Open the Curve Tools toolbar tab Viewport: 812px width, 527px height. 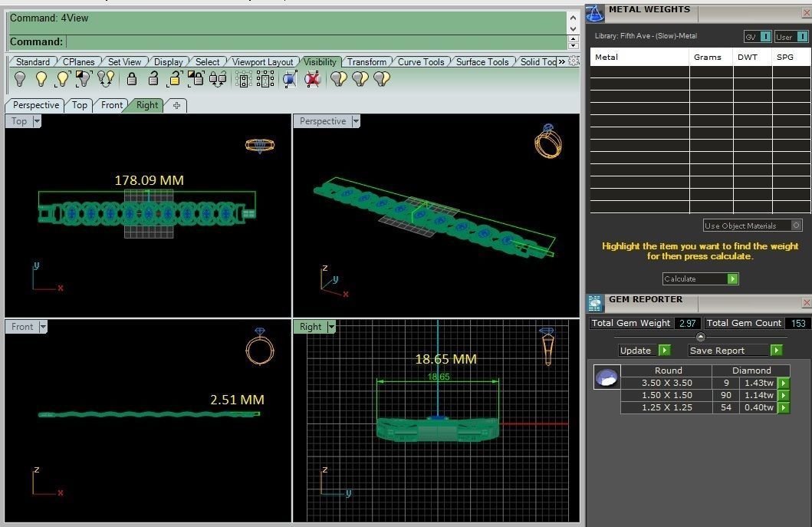pyautogui.click(x=421, y=61)
